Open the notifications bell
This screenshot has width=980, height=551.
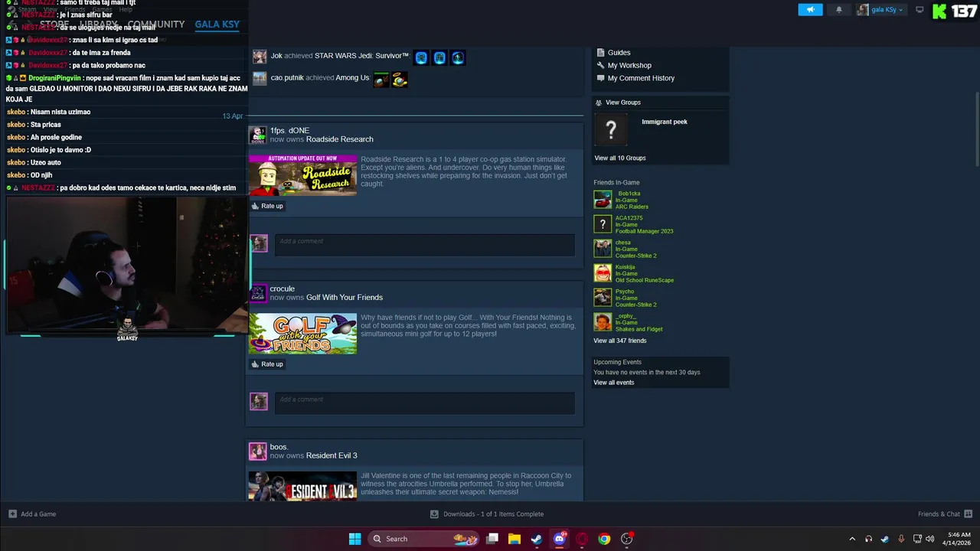click(x=838, y=10)
